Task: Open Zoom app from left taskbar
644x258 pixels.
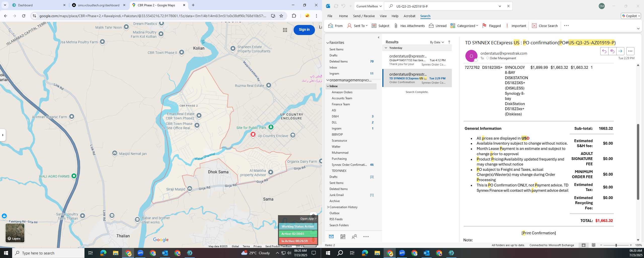Action: (x=140, y=253)
